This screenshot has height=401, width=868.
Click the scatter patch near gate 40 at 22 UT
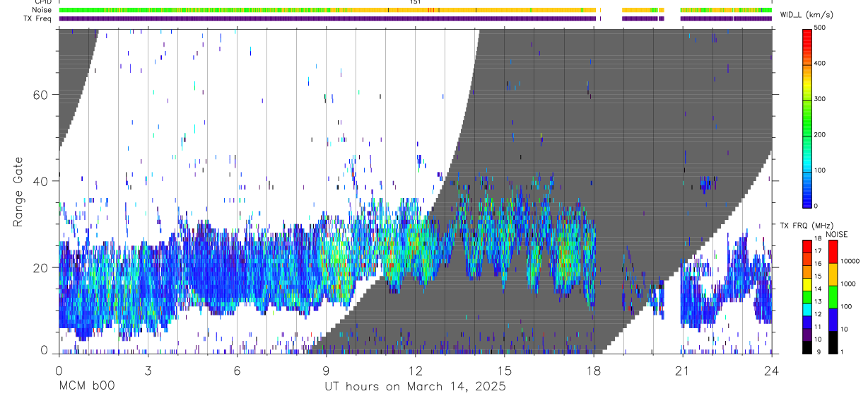[707, 185]
